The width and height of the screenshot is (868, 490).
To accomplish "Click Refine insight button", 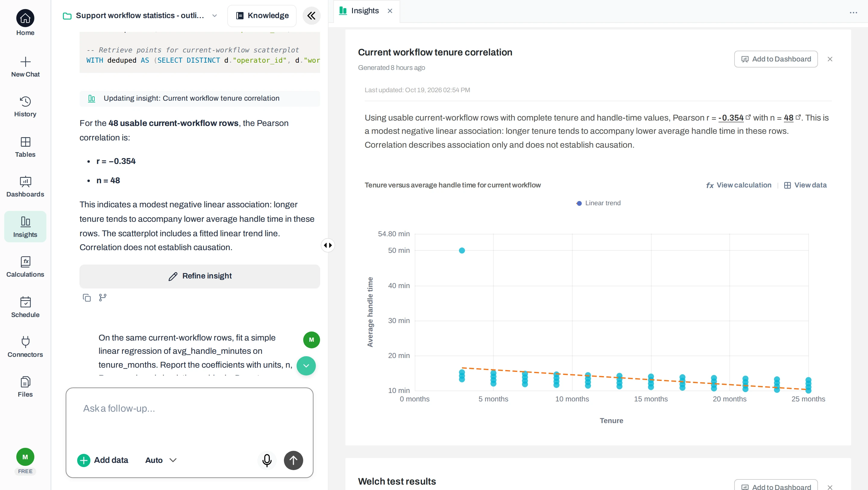I will pyautogui.click(x=200, y=276).
